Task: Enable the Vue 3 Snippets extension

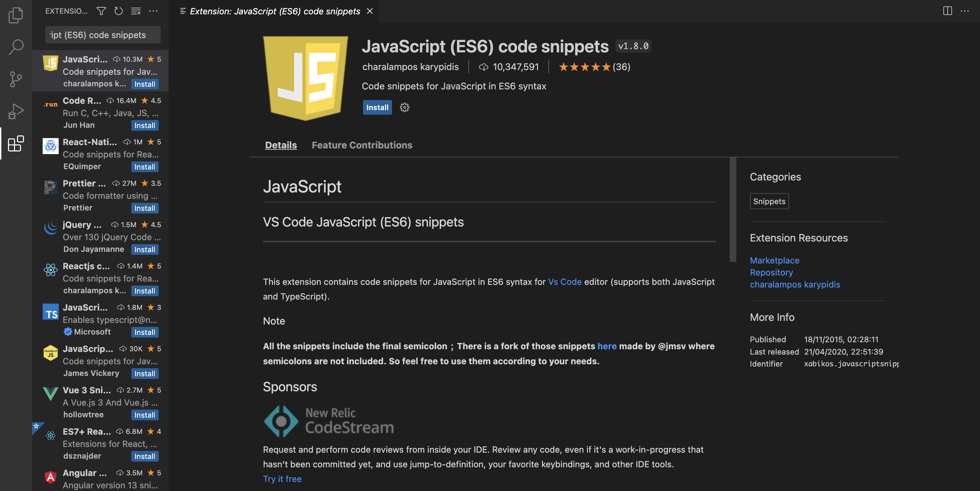Action: click(x=145, y=415)
